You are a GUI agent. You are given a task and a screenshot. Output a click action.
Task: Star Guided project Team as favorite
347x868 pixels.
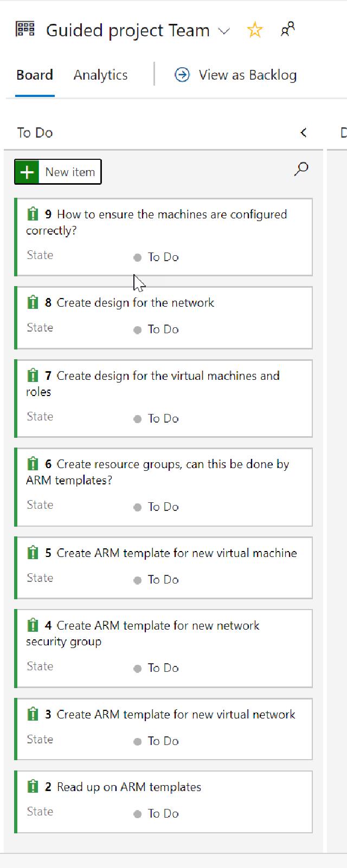point(254,30)
